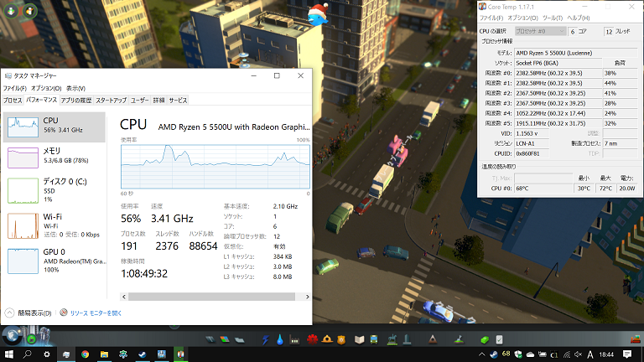Click リソース モニターを開く link
644x362 pixels.
[x=96, y=313]
